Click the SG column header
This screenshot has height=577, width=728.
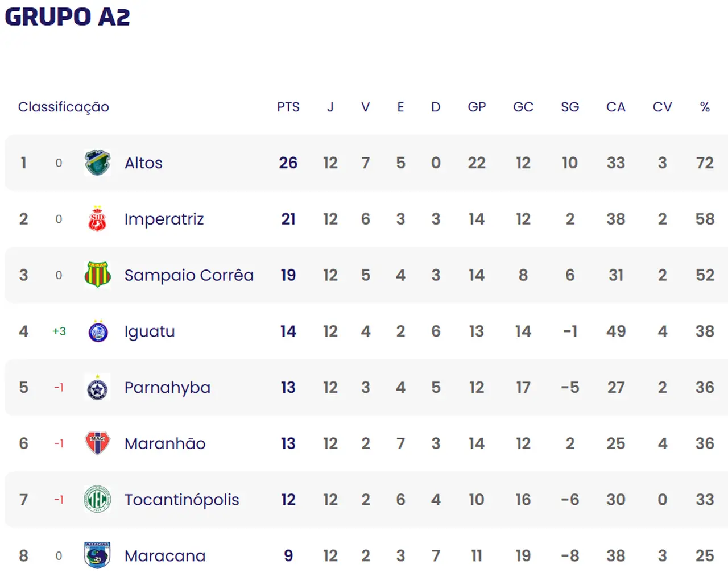pyautogui.click(x=569, y=107)
